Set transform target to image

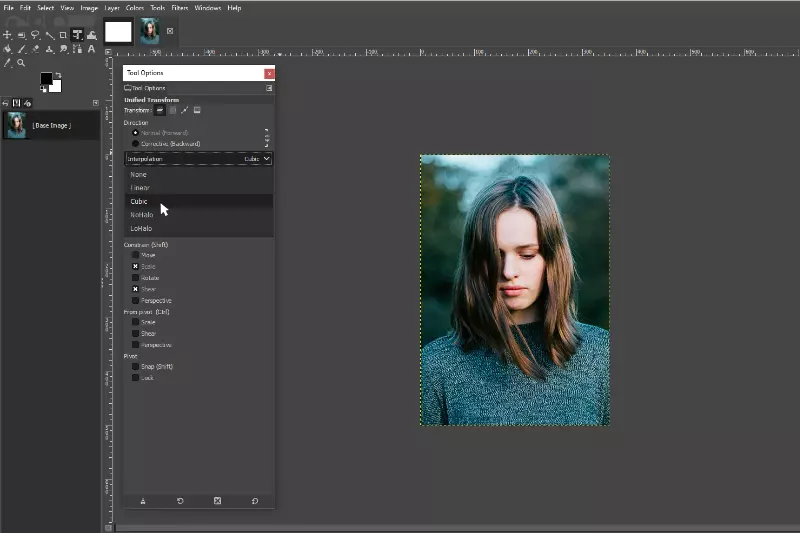click(197, 110)
